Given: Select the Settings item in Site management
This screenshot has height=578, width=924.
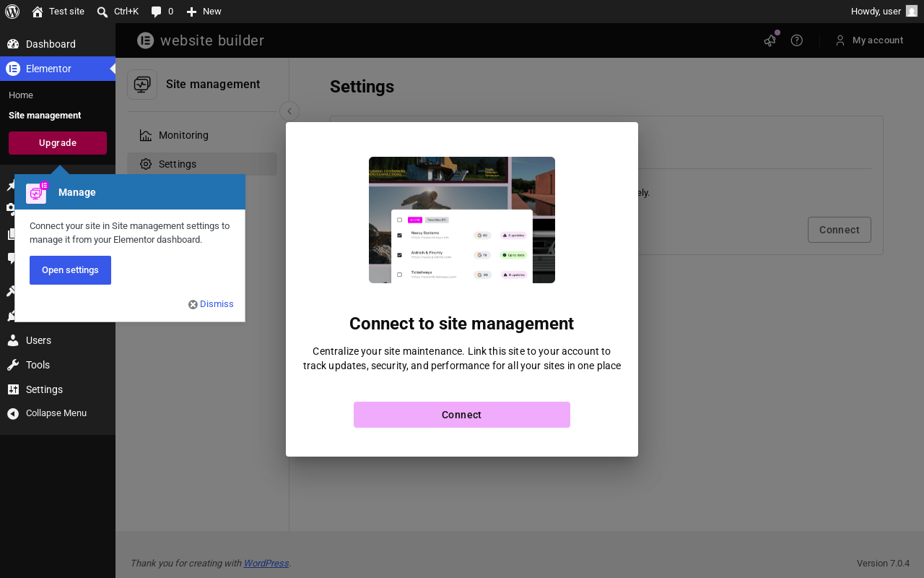Looking at the screenshot, I should coord(202,164).
